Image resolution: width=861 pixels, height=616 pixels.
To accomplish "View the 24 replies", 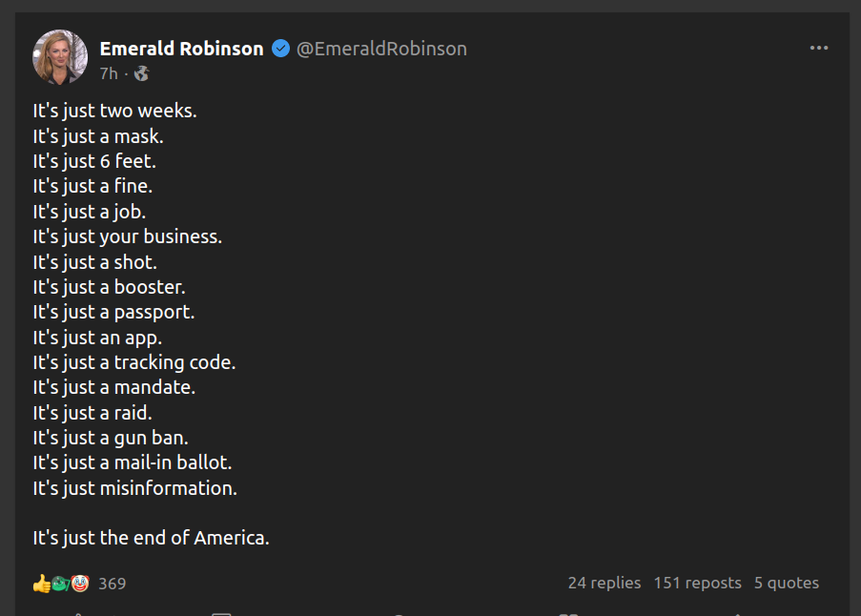I will 605,583.
